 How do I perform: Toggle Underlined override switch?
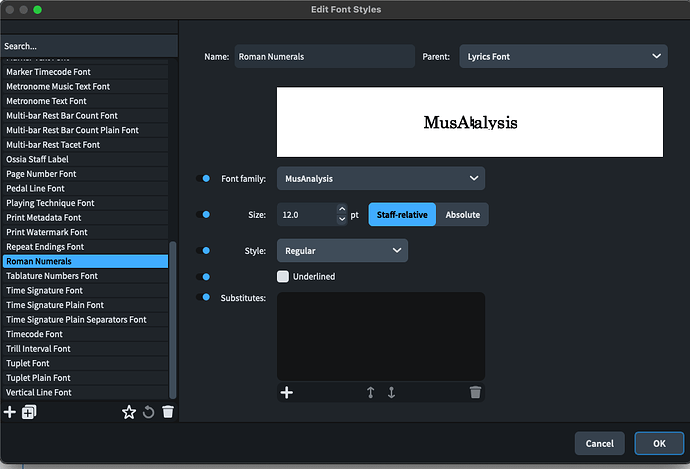(203, 277)
